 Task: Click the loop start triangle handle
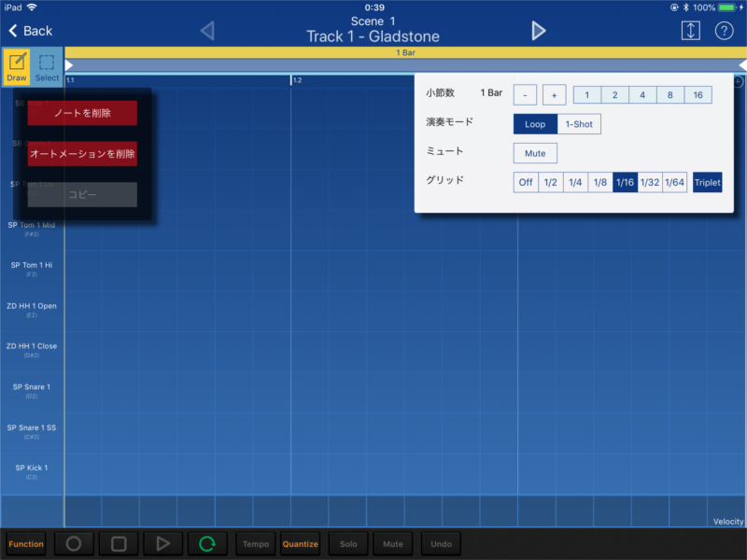coord(69,65)
